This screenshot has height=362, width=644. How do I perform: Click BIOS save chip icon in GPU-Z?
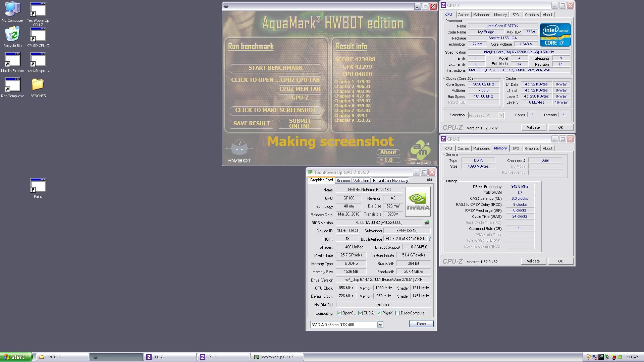pos(427,223)
